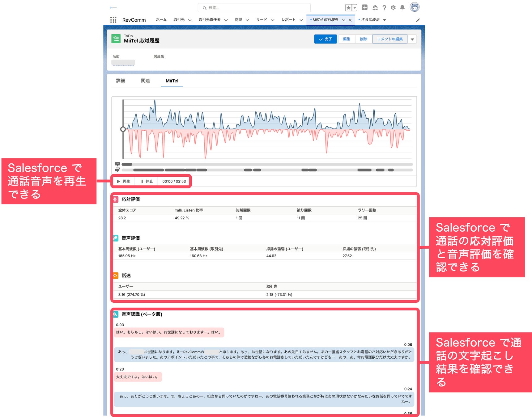Click the 00:00 / 02:53 time display
Viewport: 532px width, 417px height.
[174, 181]
